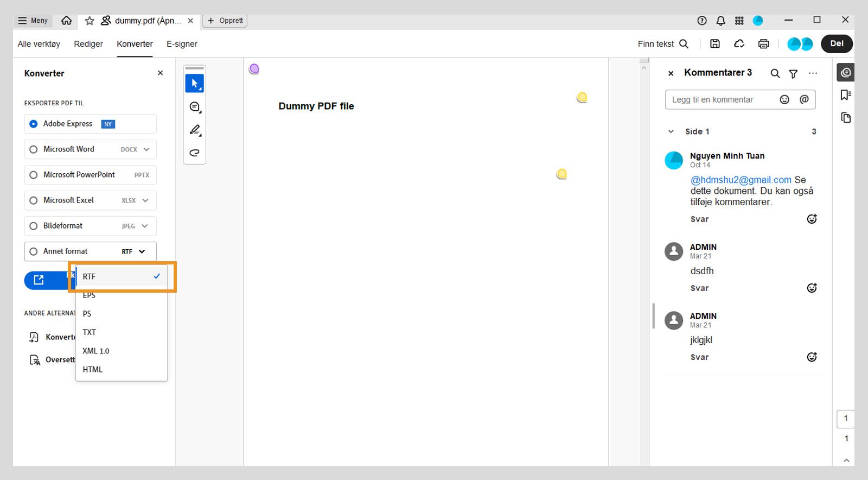Expand the Bildeformat JPEG dropdown

(145, 226)
